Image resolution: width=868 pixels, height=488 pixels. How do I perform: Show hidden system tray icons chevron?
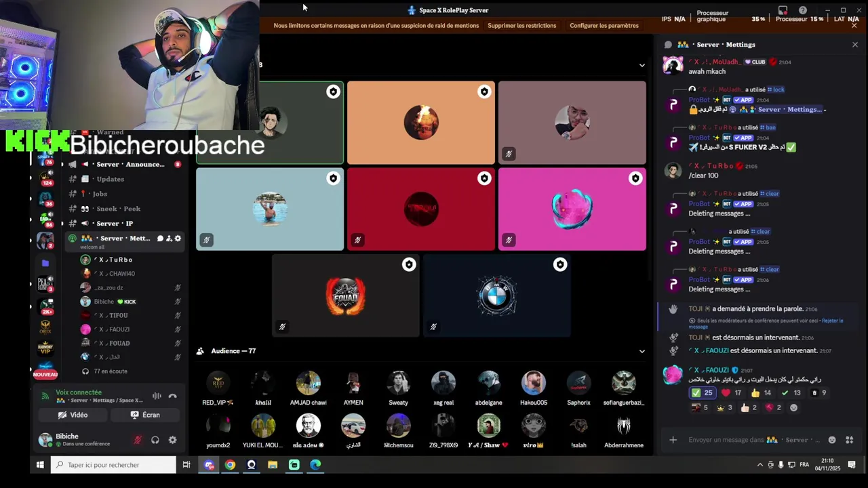[x=759, y=465]
